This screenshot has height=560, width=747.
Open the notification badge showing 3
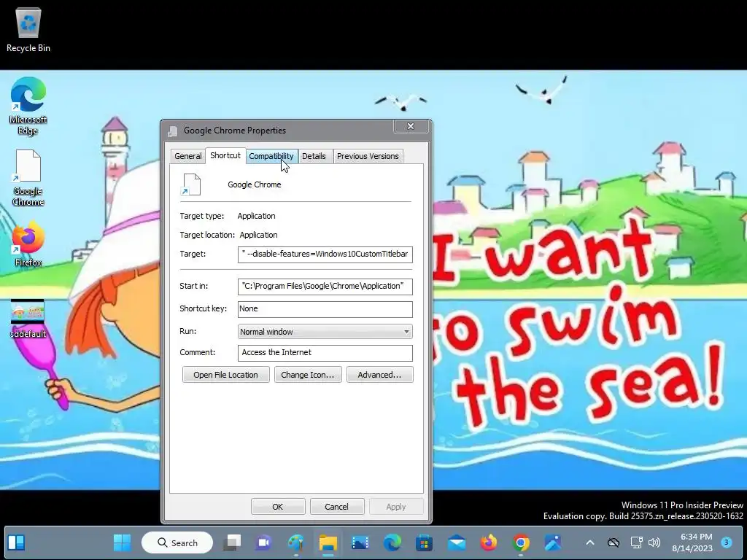click(726, 542)
